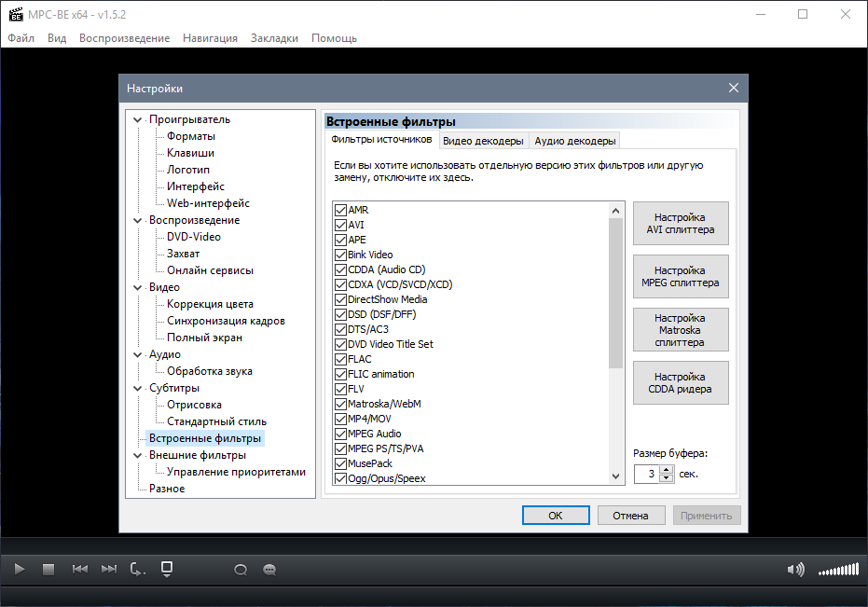Toggle the FLAC filter checkbox
868x607 pixels.
[x=340, y=359]
